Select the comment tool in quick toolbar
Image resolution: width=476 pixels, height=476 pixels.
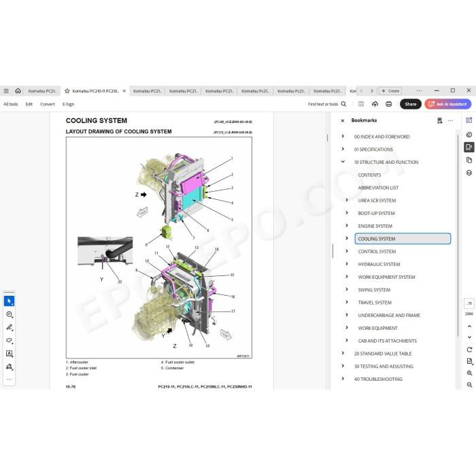point(9,314)
